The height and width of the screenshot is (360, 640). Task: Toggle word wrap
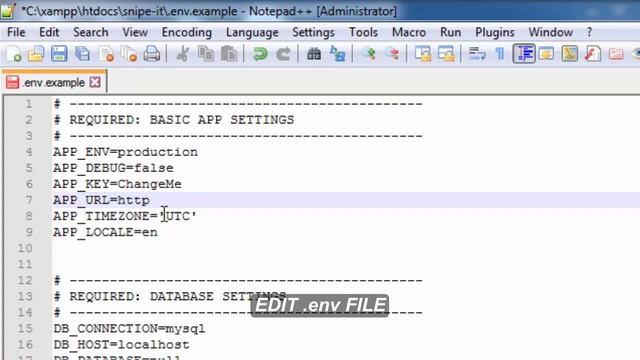pyautogui.click(x=477, y=54)
